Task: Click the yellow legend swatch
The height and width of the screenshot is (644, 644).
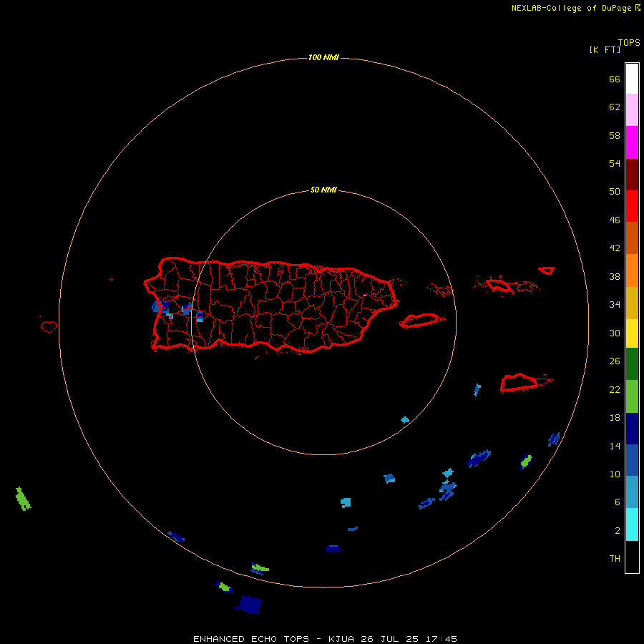Action: point(632,333)
